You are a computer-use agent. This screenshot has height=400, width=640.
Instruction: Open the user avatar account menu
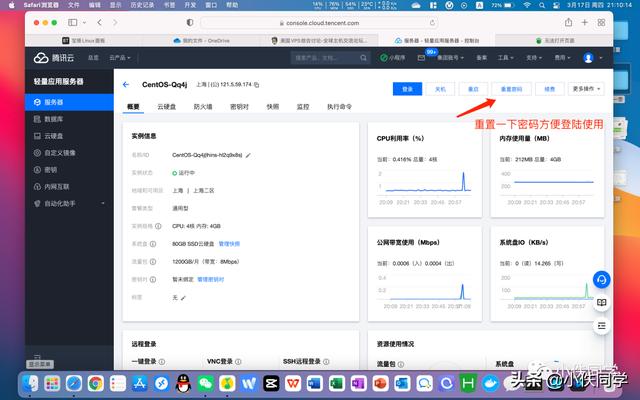(591, 58)
